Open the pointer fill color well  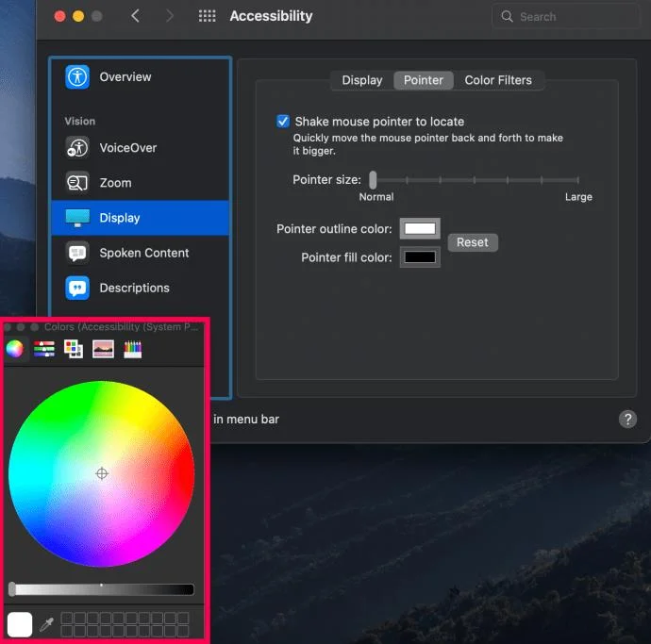(x=420, y=256)
